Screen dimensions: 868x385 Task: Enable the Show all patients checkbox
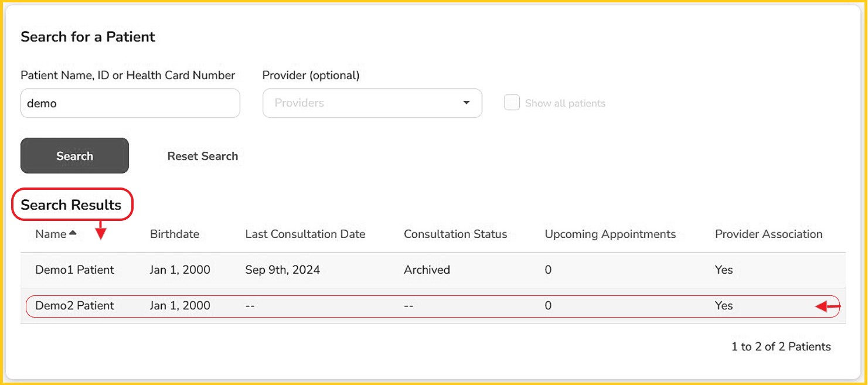(x=512, y=103)
